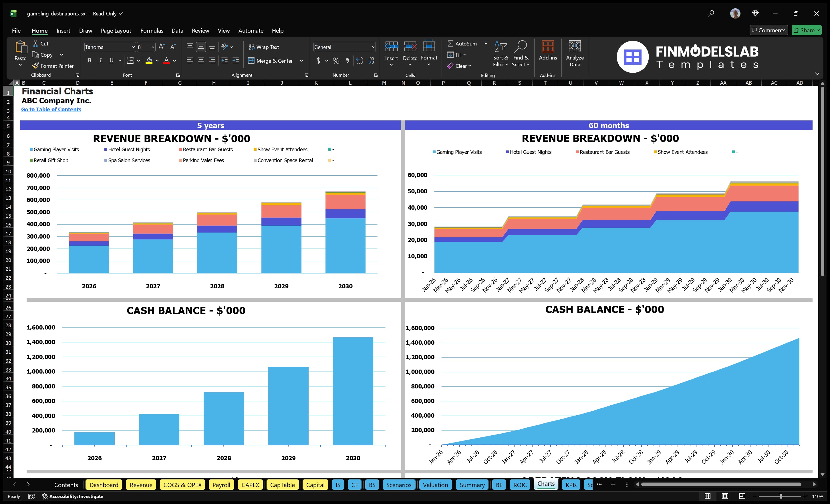Open the Fill options dropdown
Screen dimensions: 830x504
[464, 55]
